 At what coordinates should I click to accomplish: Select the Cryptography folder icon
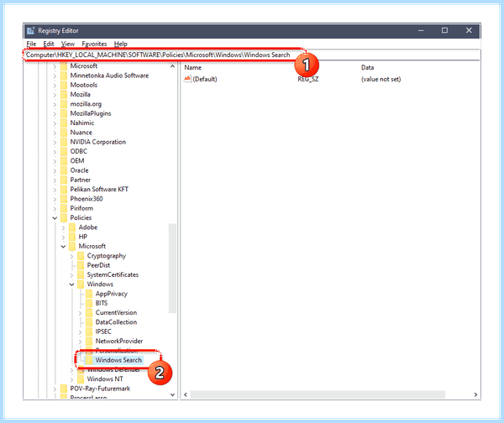[x=81, y=256]
